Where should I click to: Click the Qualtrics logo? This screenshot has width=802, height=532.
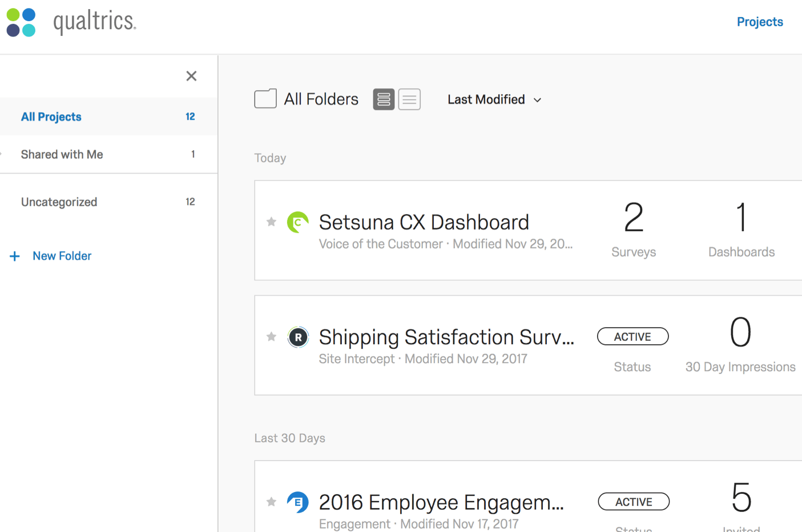(x=71, y=22)
